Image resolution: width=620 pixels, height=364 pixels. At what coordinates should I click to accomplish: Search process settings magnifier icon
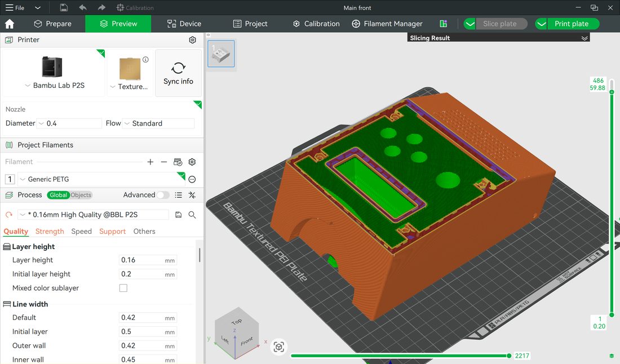click(192, 215)
